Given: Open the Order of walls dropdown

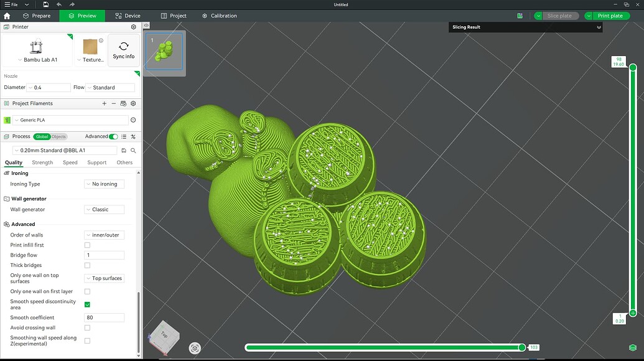Looking at the screenshot, I should click(105, 235).
